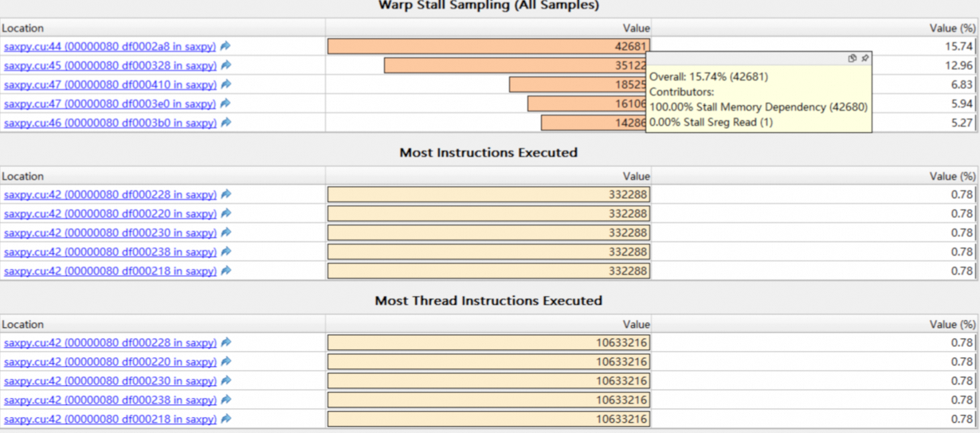The height and width of the screenshot is (433, 980).
Task: Follow the saxpy.cu:44 df0002a8 link
Action: pyautogui.click(x=110, y=46)
